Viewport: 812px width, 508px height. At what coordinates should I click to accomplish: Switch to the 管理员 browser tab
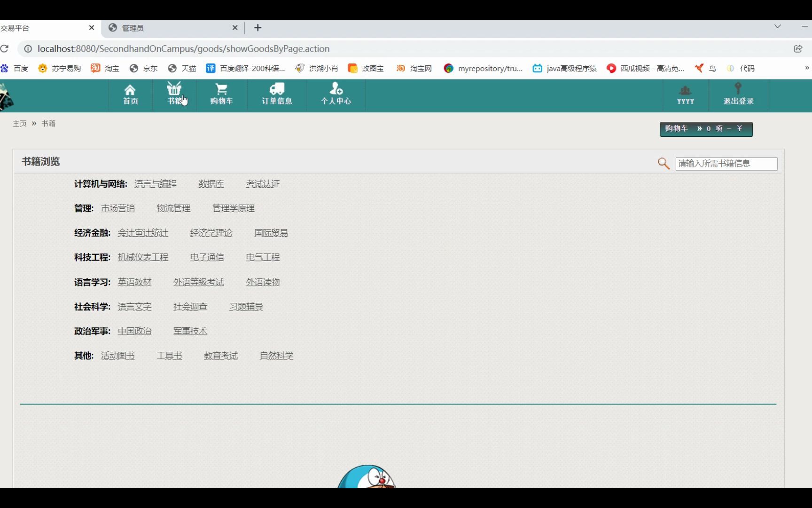(x=173, y=28)
